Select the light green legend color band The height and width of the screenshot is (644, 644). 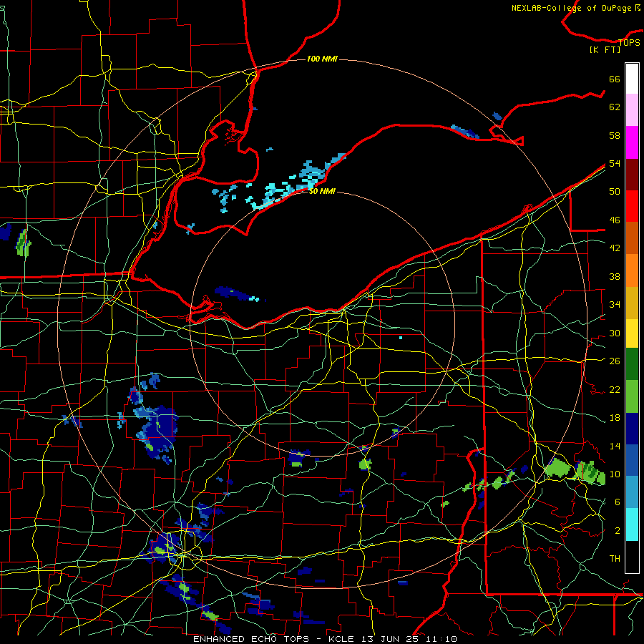pos(632,396)
